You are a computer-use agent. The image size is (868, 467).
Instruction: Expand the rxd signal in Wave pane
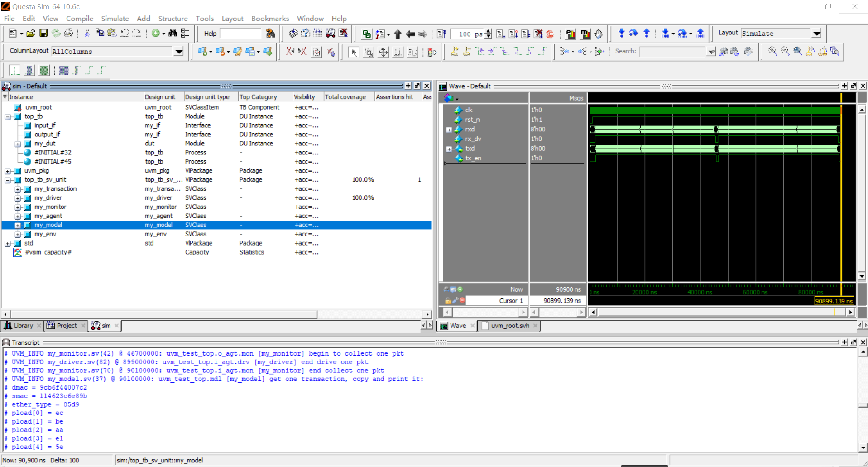[x=449, y=130]
